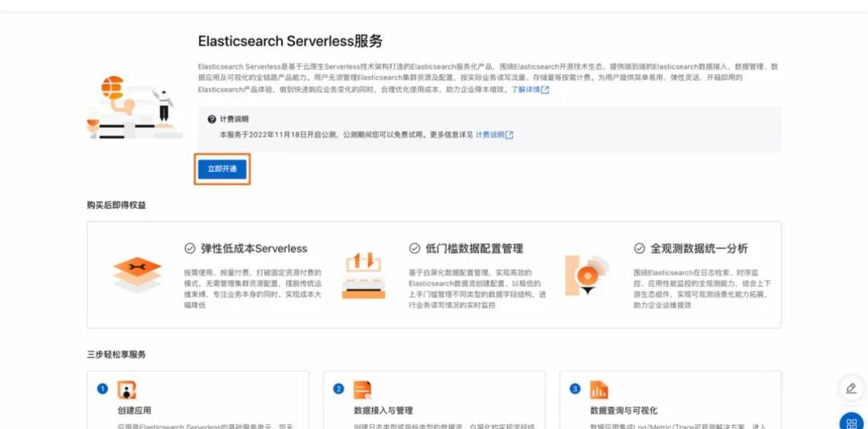
Task: Click the orange observation radar illustration
Action: pyautogui.click(x=587, y=275)
